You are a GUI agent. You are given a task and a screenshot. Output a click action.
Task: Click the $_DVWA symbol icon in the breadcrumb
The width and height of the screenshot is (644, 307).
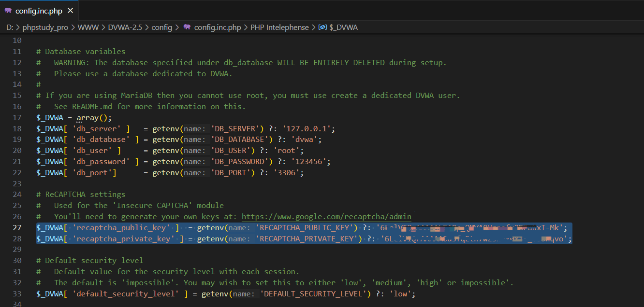point(322,28)
